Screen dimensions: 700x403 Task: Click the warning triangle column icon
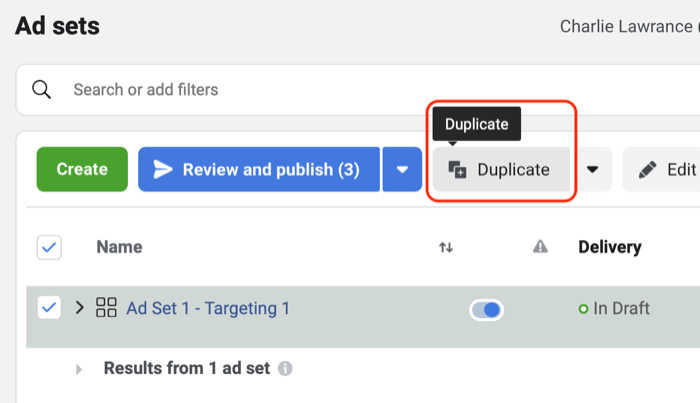coord(540,247)
